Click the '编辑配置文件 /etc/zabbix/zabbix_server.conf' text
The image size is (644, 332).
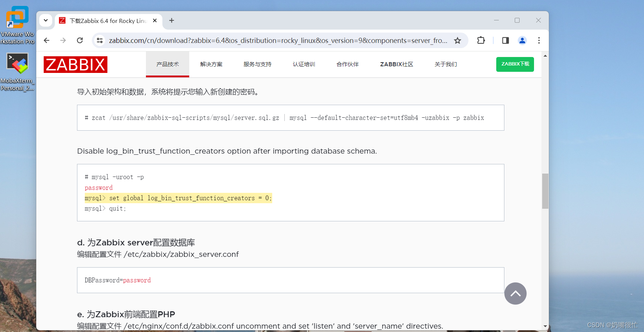coord(158,254)
